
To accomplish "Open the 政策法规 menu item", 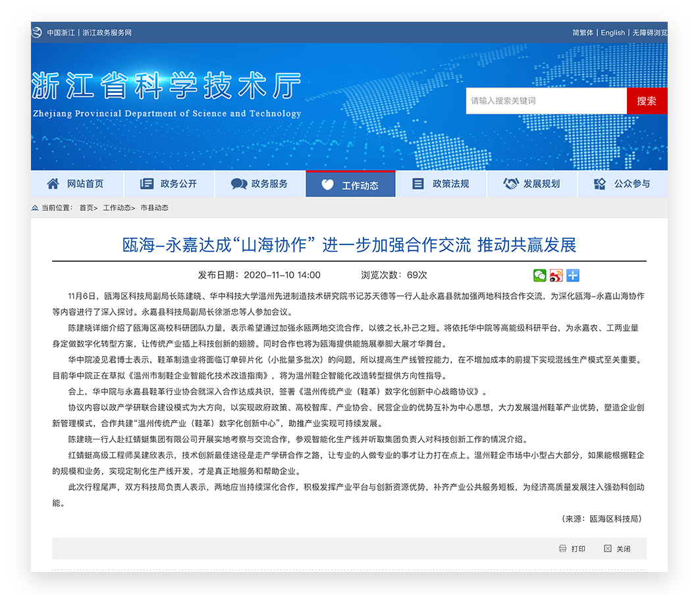I will tap(451, 184).
